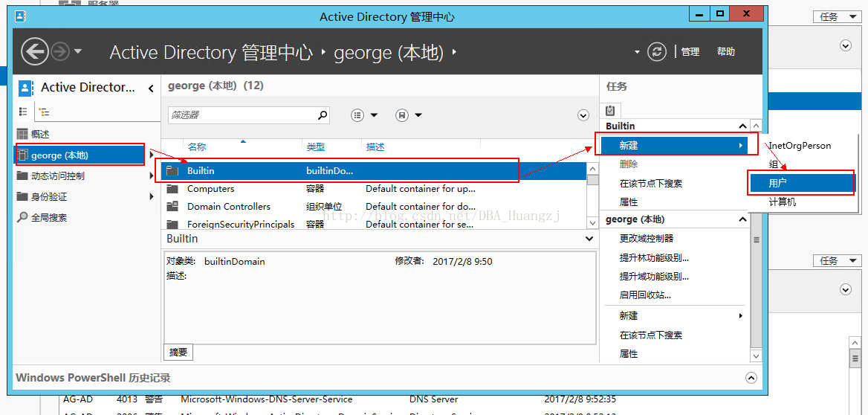Select the Builtin row
Image resolution: width=868 pixels, height=415 pixels.
click(x=374, y=171)
